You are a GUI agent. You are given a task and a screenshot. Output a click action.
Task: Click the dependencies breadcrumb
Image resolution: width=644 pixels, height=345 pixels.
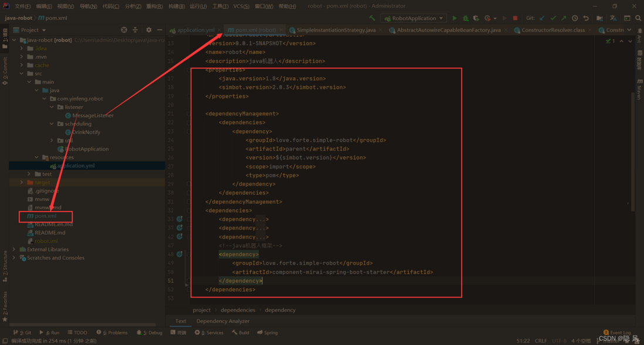(238, 310)
